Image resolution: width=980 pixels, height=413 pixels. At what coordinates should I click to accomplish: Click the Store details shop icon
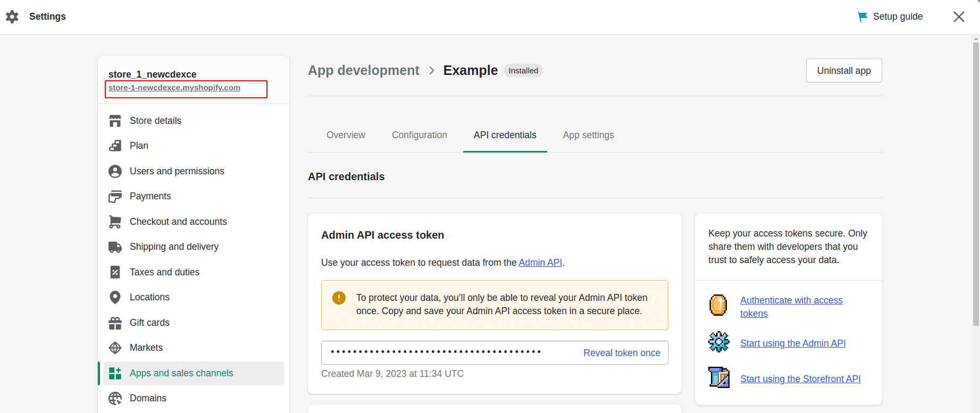pos(115,121)
